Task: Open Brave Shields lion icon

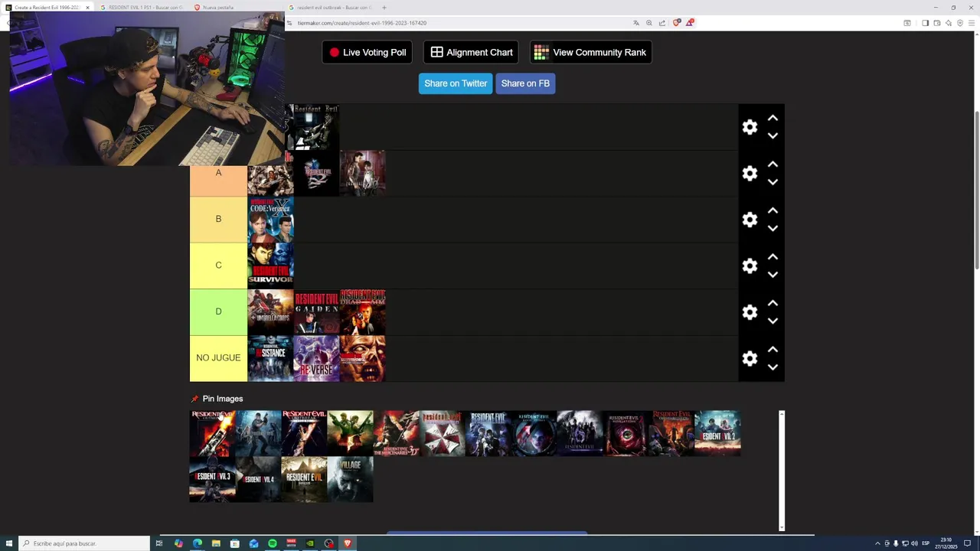Action: [x=676, y=23]
